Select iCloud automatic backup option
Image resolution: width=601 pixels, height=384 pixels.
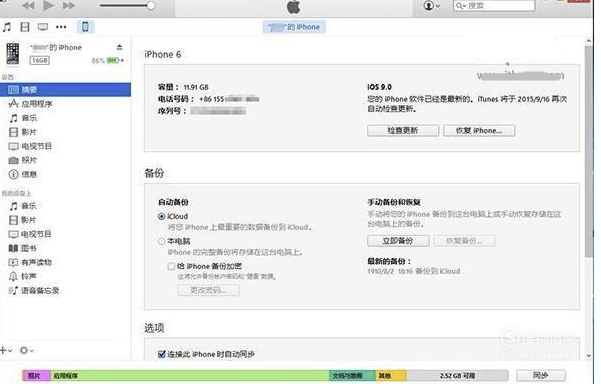161,217
